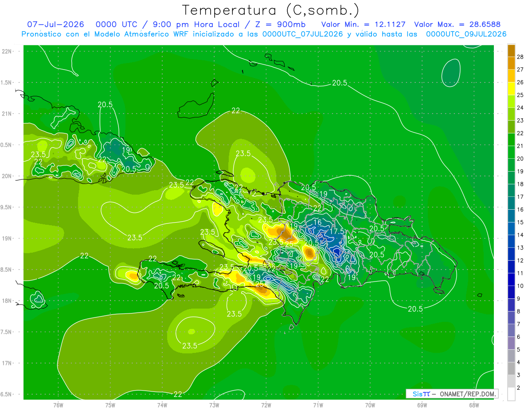
Task: Click the number 27 on the colour scale
Action: click(520, 70)
